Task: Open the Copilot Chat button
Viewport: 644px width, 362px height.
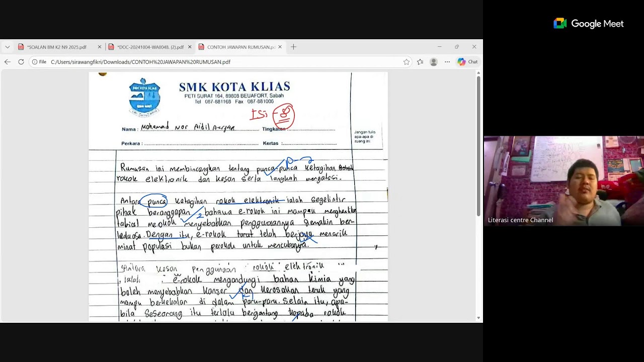Action: click(x=467, y=62)
